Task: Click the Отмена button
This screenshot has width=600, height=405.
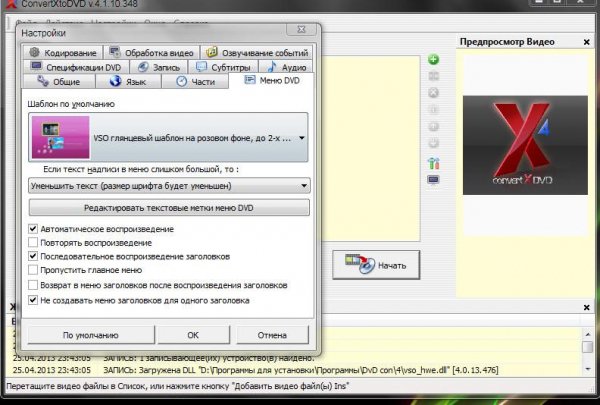Action: tap(272, 335)
